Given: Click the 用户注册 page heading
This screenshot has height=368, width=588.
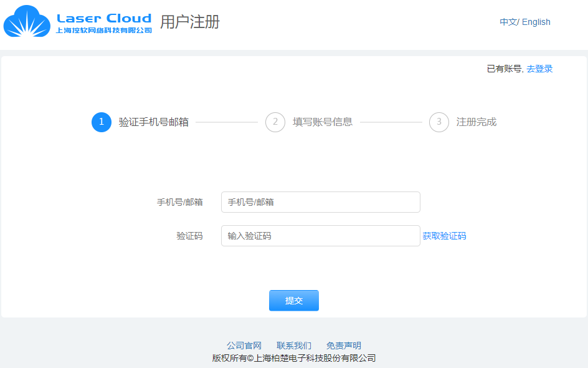Looking at the screenshot, I should [190, 22].
